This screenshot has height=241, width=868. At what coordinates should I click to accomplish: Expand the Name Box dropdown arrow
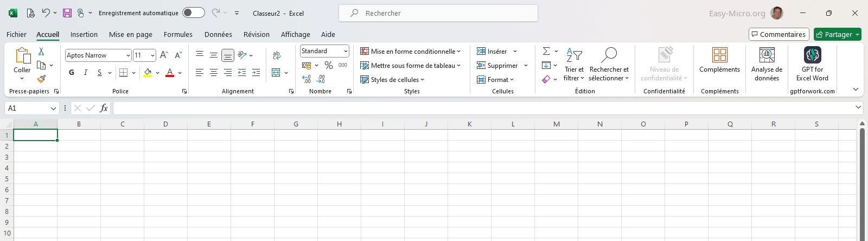click(53, 108)
